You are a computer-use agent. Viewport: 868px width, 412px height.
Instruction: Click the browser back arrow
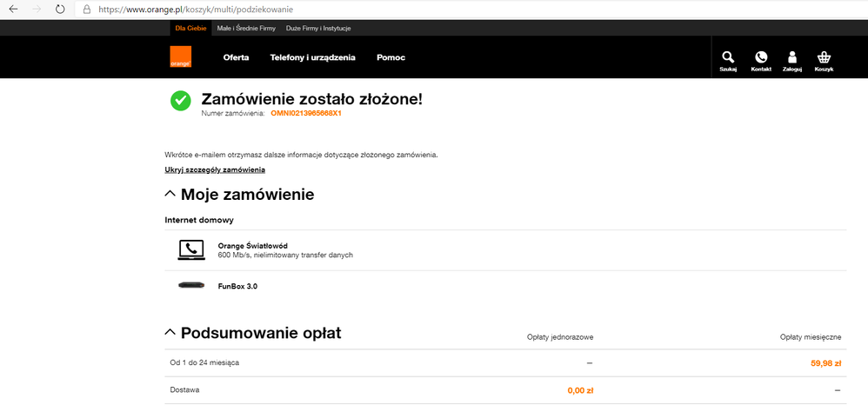pyautogui.click(x=14, y=9)
